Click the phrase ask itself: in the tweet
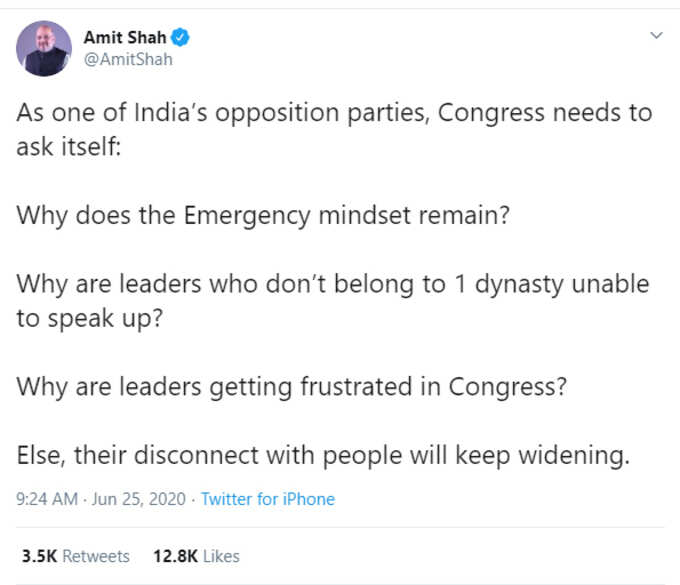This screenshot has height=585, width=680. [x=69, y=147]
